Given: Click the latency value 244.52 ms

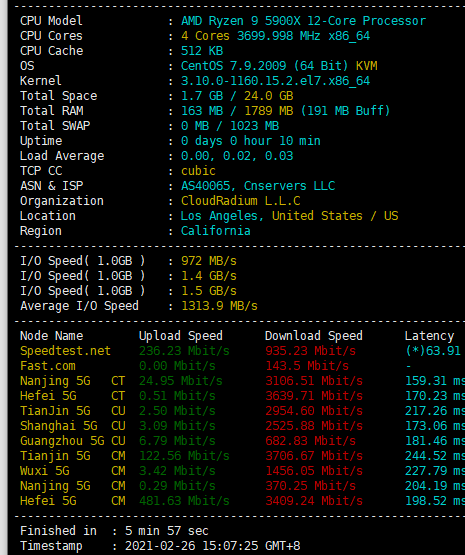Looking at the screenshot, I should click(435, 456).
